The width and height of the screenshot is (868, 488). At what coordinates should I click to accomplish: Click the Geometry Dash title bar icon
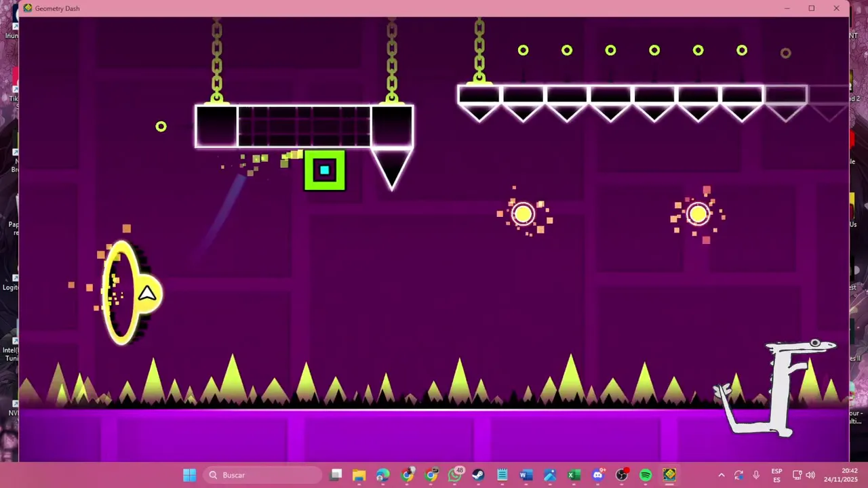[x=28, y=8]
